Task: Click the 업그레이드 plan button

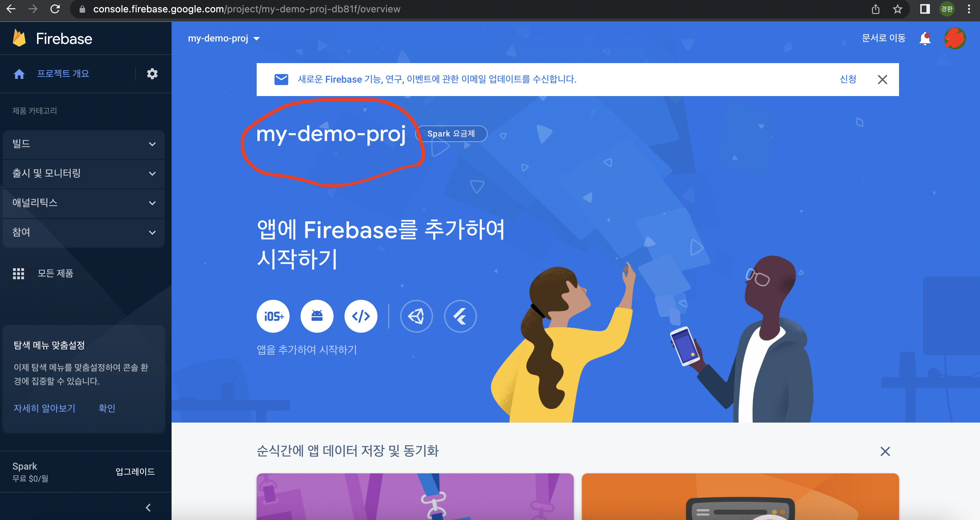Action: (135, 472)
